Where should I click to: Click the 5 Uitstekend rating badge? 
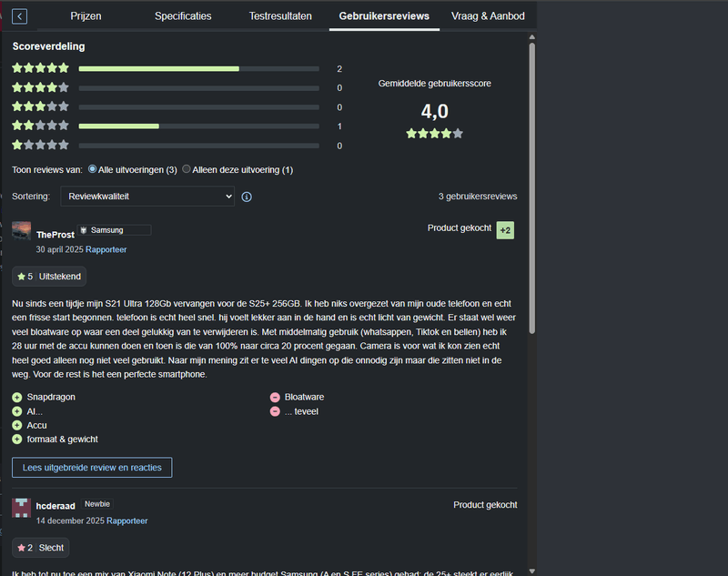click(49, 277)
